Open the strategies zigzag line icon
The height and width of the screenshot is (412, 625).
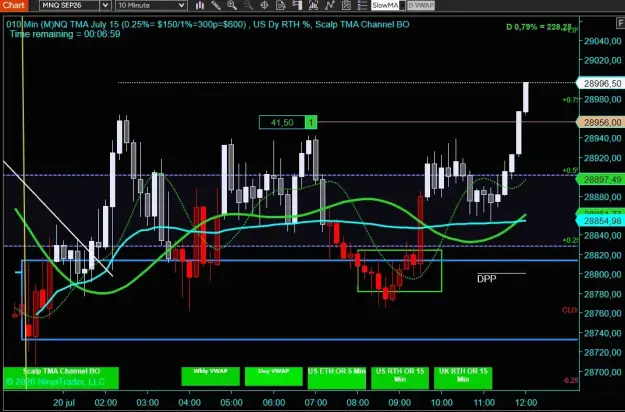pyautogui.click(x=330, y=5)
